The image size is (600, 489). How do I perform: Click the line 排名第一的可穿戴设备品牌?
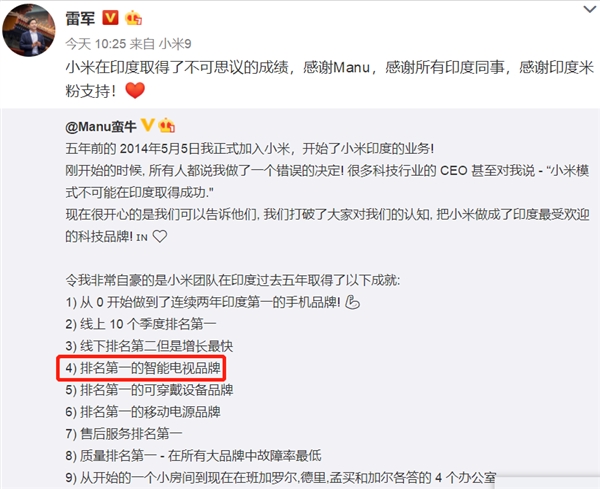[149, 390]
